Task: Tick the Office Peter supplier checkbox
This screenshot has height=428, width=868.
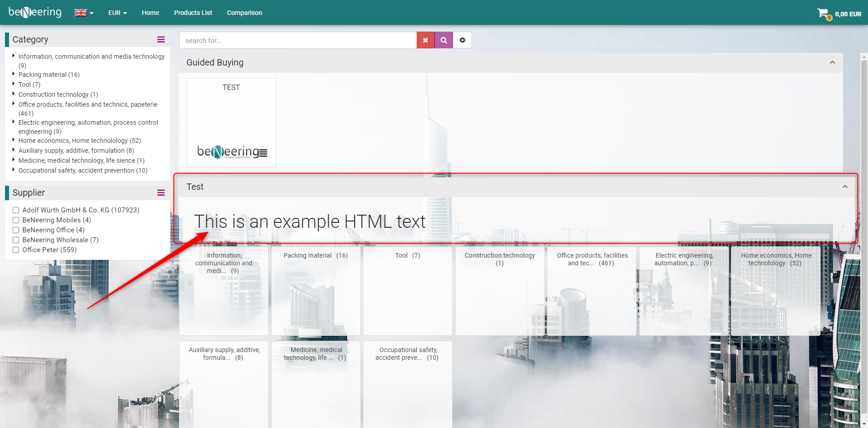Action: click(16, 250)
